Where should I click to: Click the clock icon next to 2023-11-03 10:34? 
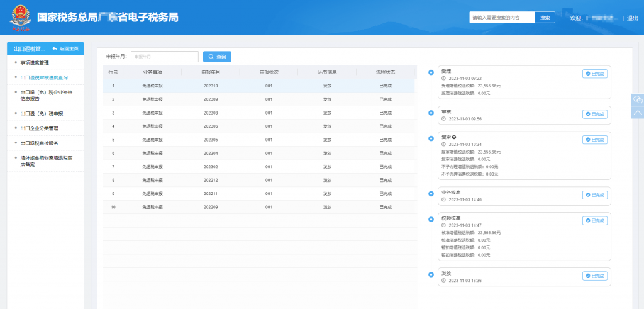(x=443, y=145)
